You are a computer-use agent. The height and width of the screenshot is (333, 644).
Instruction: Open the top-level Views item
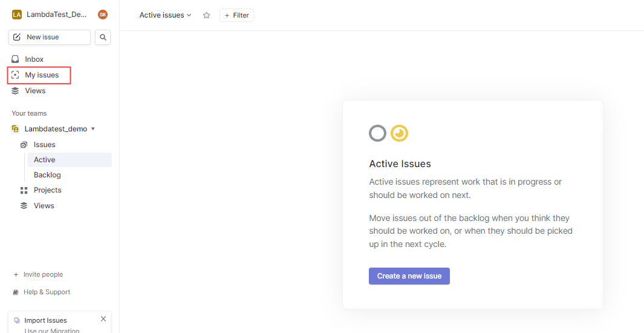tap(35, 91)
